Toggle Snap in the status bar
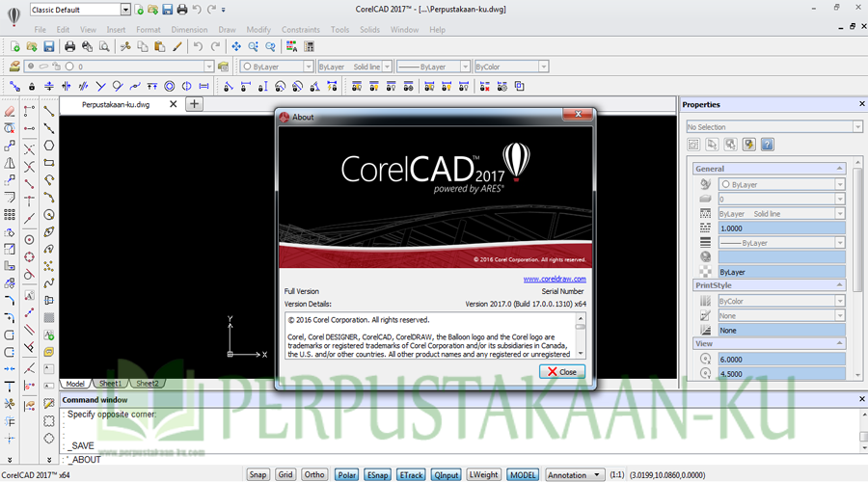 click(258, 475)
